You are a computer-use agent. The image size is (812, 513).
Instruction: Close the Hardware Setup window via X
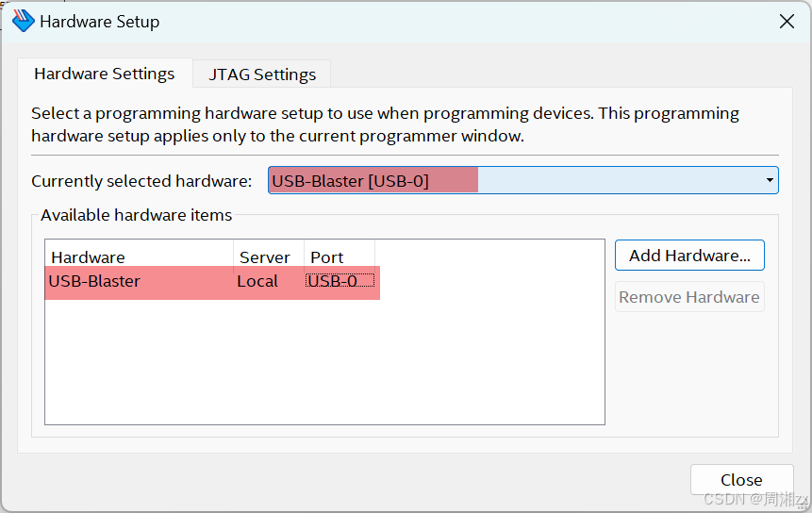pos(787,22)
